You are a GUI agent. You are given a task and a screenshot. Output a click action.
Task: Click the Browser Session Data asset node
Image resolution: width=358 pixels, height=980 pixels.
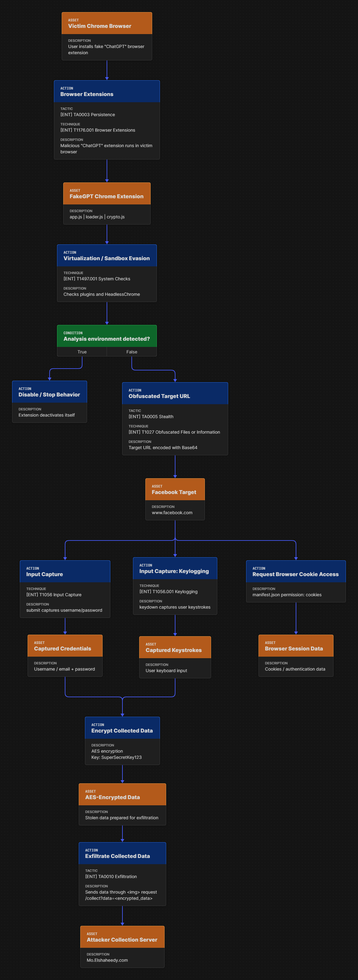pos(295,655)
